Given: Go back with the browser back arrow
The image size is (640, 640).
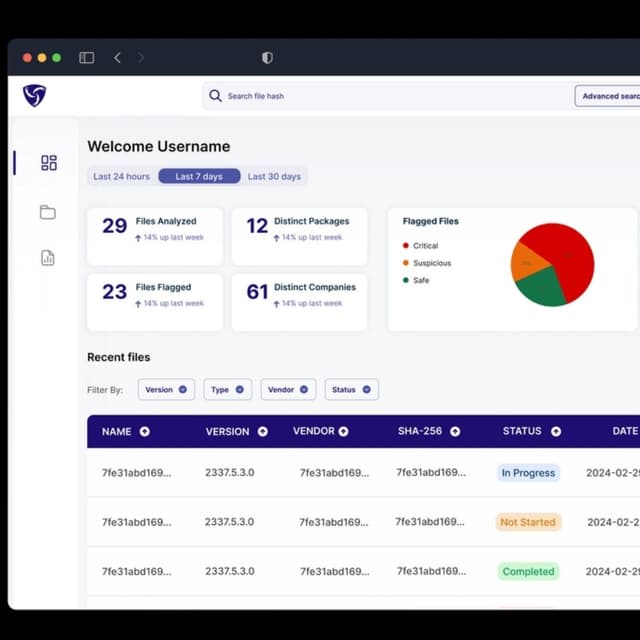Looking at the screenshot, I should pyautogui.click(x=117, y=58).
